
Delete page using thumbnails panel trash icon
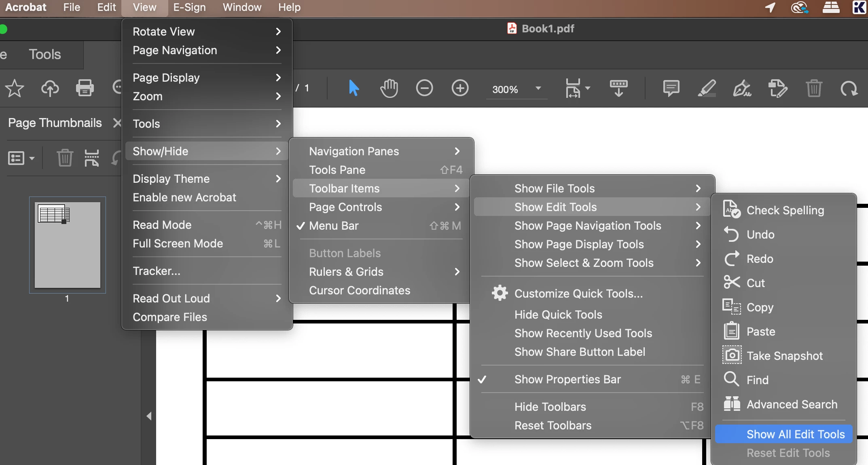click(65, 158)
